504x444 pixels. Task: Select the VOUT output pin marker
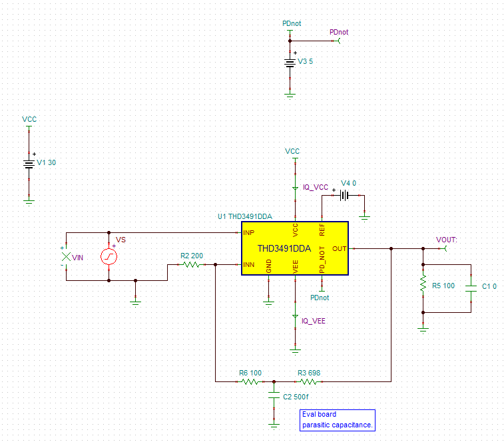pyautogui.click(x=443, y=248)
